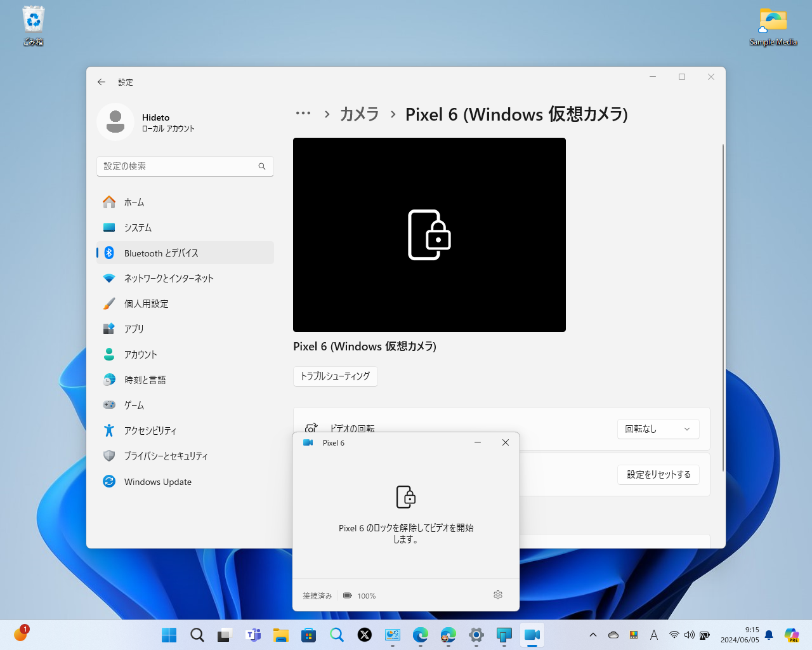
Task: Click the Copilot PRE icon in the system tray
Action: click(x=791, y=634)
